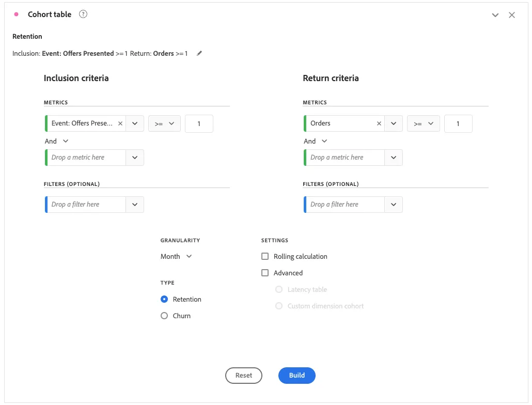Remove the Orders return metric
The image size is (532, 405).
point(379,123)
